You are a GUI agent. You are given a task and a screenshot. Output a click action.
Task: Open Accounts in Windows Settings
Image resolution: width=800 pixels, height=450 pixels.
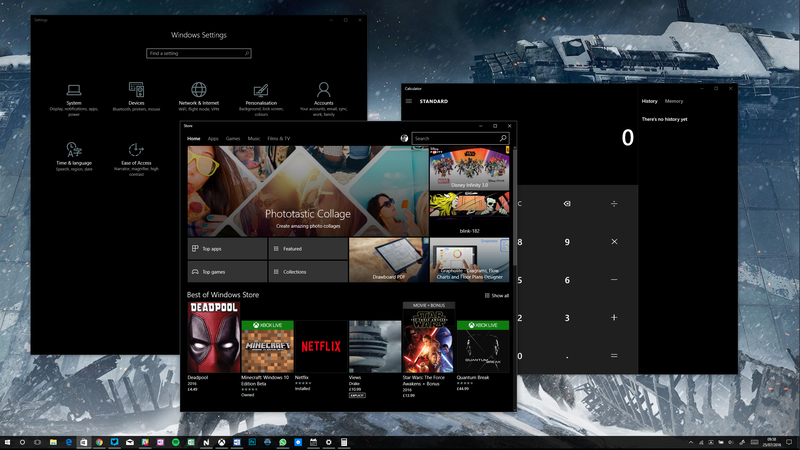point(323,99)
